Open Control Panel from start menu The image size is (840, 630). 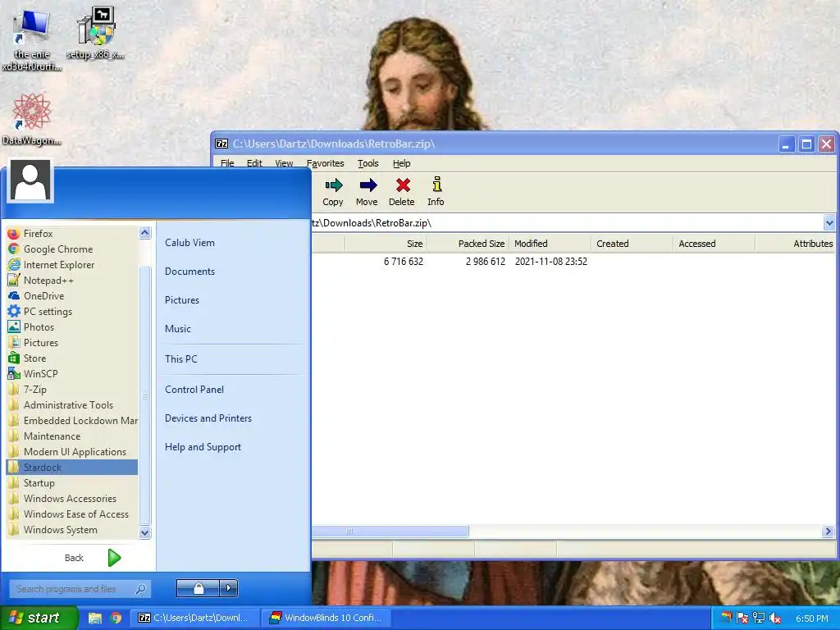coord(194,390)
